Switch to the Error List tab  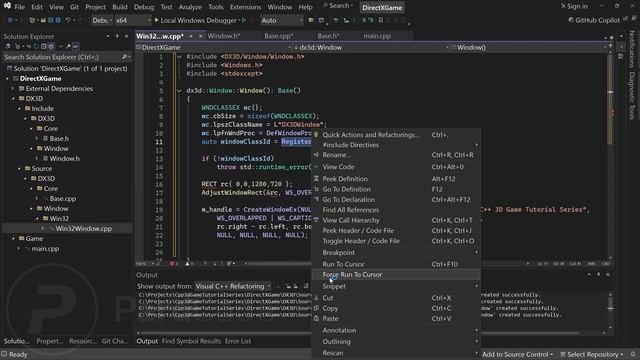pyautogui.click(x=238, y=341)
